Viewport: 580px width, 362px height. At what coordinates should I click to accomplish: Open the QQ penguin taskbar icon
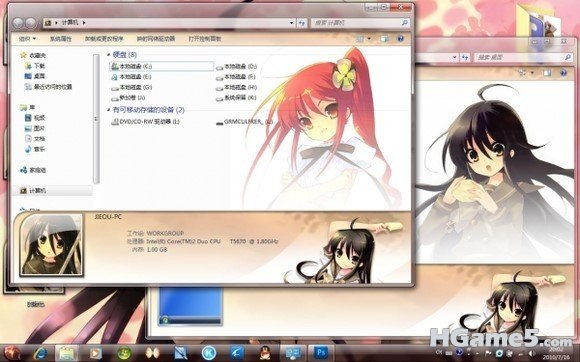(x=264, y=353)
